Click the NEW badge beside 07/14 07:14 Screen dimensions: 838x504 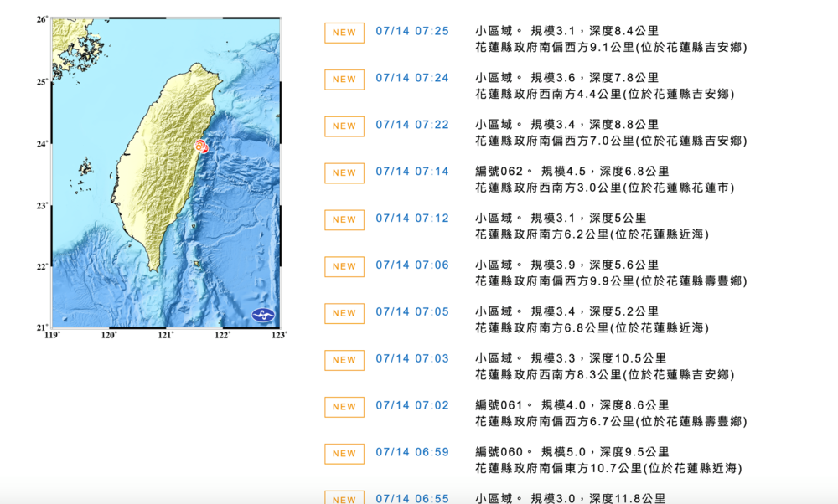pos(344,173)
